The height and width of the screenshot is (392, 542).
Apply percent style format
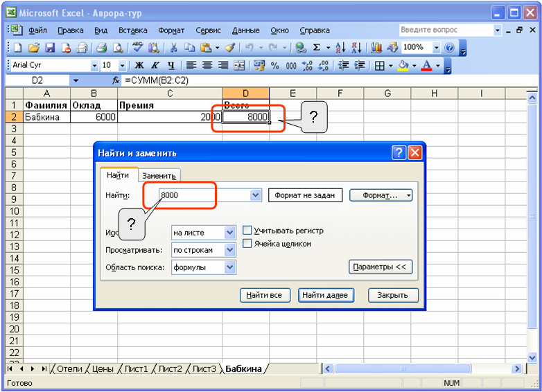(274, 66)
